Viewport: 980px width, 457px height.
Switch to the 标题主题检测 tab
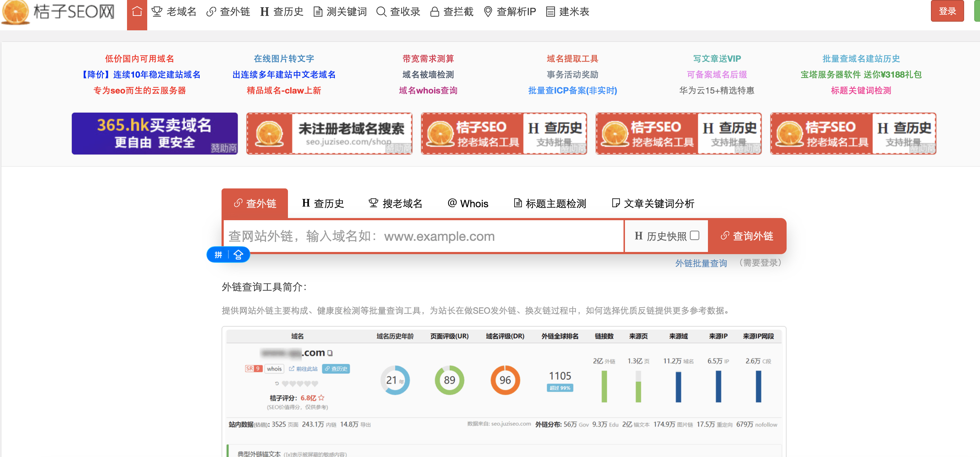(x=550, y=204)
